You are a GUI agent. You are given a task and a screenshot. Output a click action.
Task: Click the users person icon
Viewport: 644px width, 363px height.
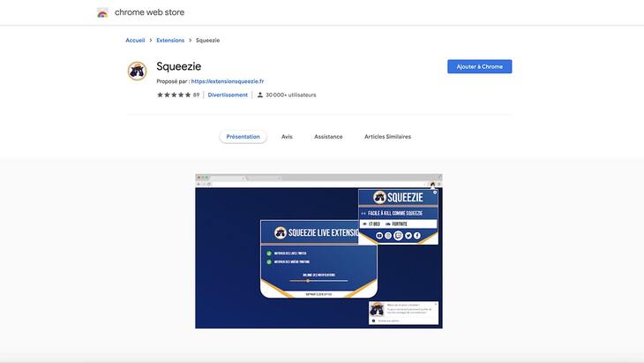point(260,95)
